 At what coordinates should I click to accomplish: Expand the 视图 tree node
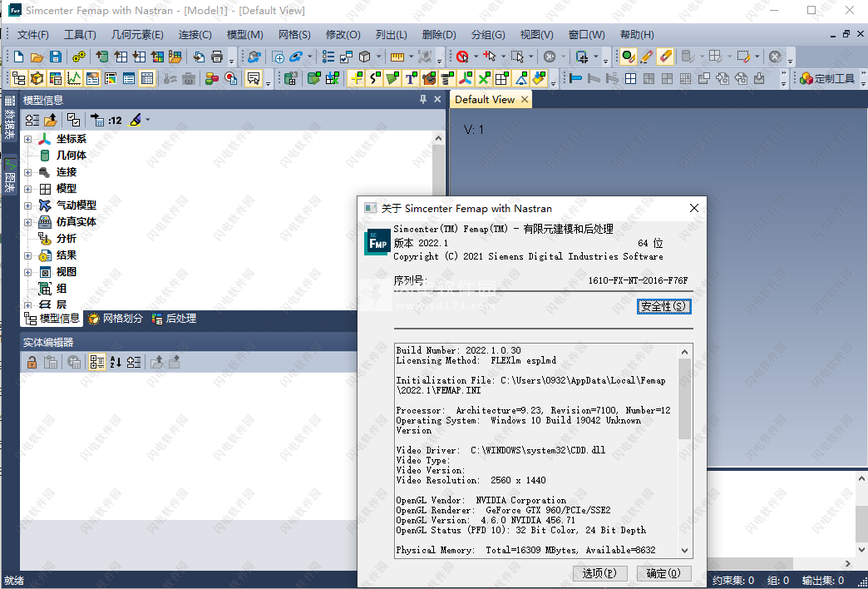pos(27,272)
